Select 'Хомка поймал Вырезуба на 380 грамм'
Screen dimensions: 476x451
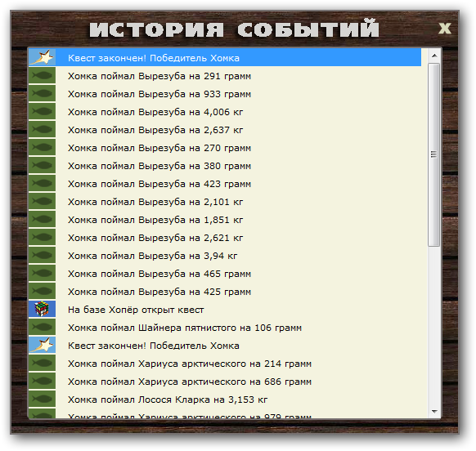pos(225,165)
